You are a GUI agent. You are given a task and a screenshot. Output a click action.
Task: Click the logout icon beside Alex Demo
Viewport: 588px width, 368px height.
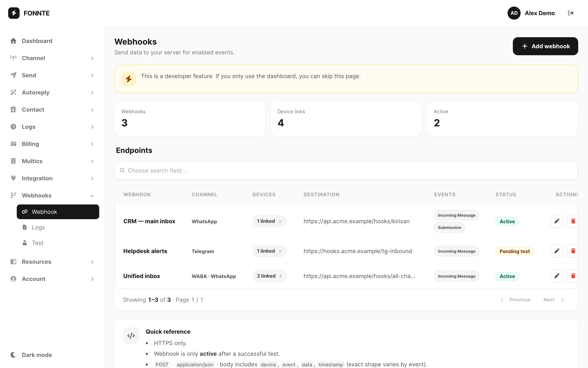pos(571,13)
